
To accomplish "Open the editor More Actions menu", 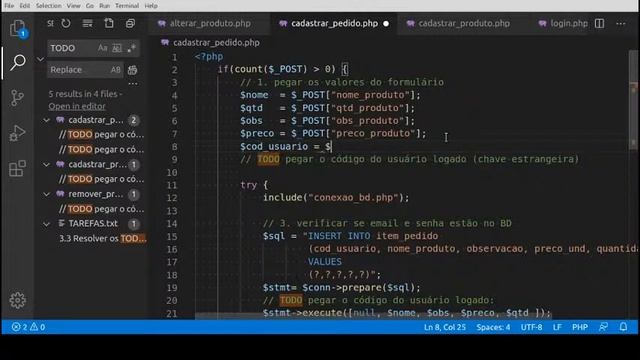I will [621, 24].
